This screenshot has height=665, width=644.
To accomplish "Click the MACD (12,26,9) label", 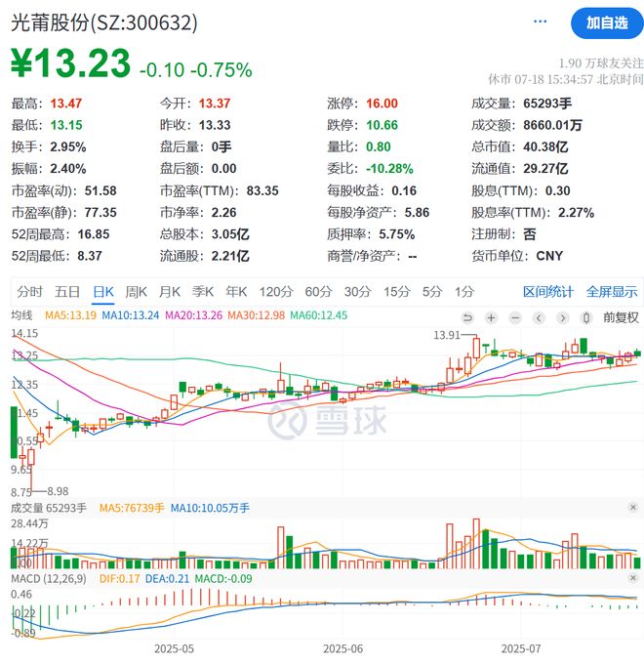I will [x=49, y=579].
